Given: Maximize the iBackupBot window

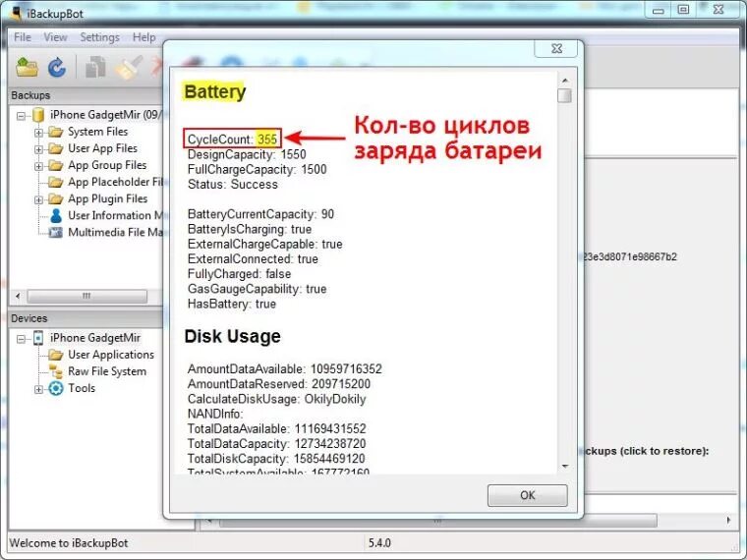Looking at the screenshot, I should (x=683, y=11).
